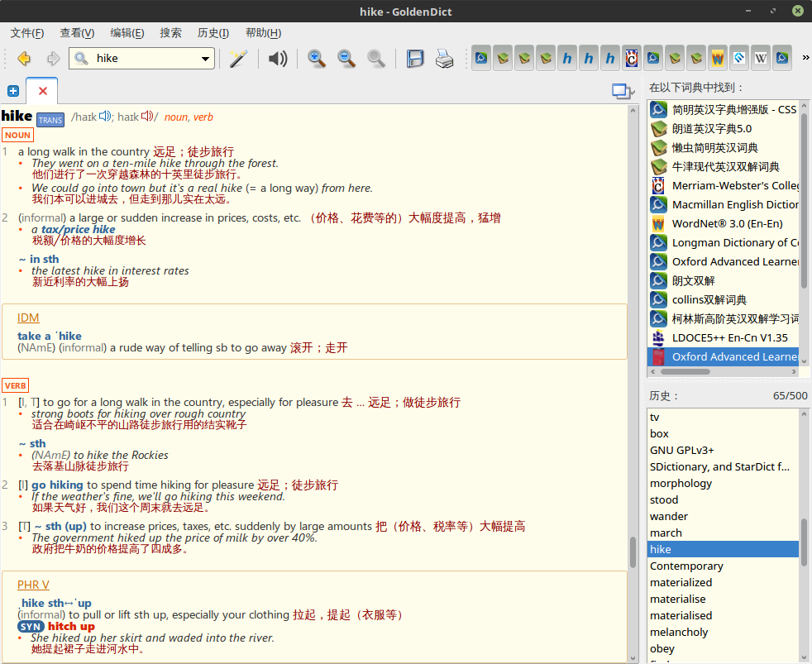
Task: Open the tab list dropdown button
Action: (x=621, y=91)
